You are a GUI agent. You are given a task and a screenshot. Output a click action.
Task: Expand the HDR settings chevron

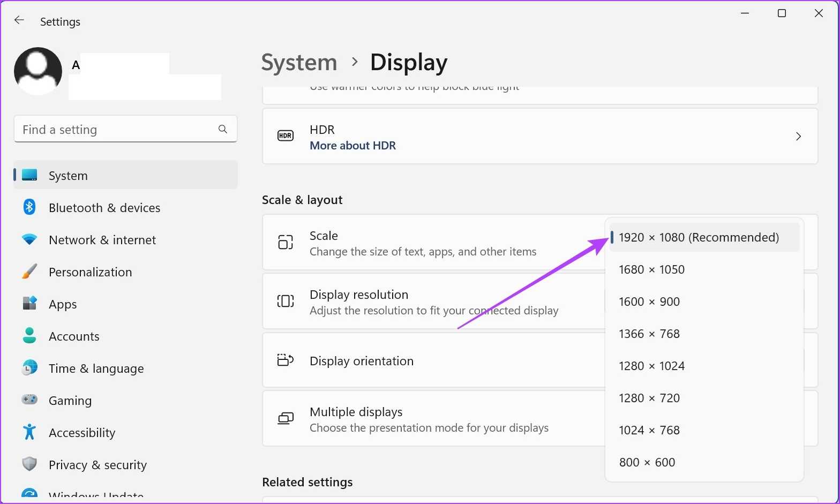(x=798, y=136)
